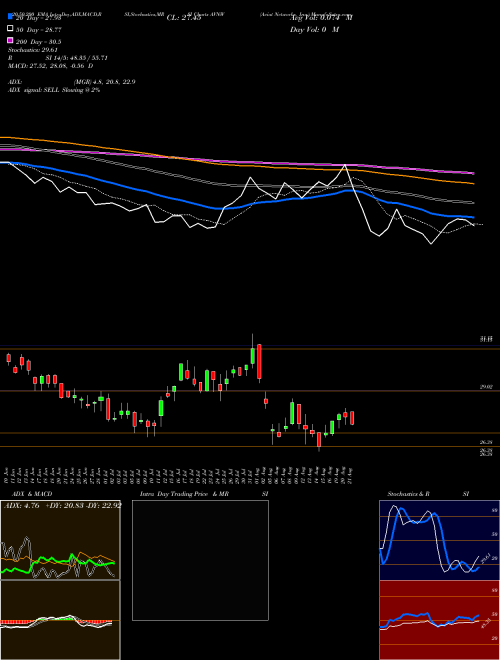The image size is (500, 660).
Task: Click the magenta 200 Day legend swatch
Action: click(x=11, y=41)
